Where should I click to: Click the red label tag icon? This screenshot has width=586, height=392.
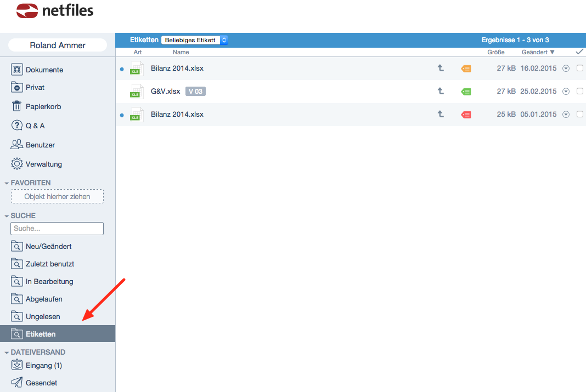click(x=466, y=115)
